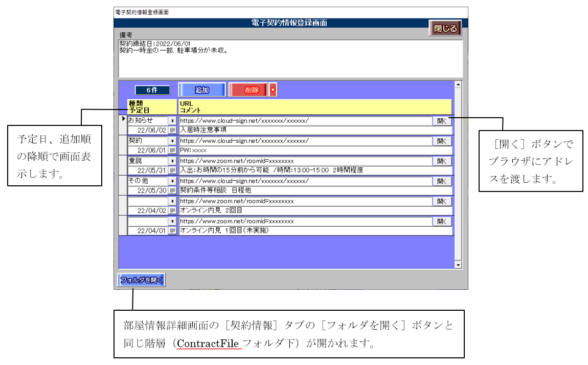Close the screen with the 閉じる button

click(445, 29)
